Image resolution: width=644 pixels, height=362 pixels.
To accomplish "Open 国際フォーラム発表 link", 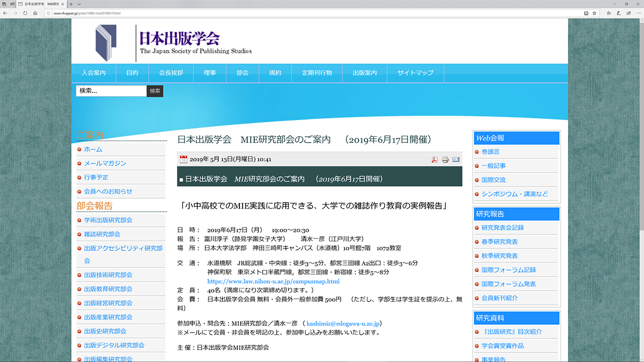I will (509, 284).
